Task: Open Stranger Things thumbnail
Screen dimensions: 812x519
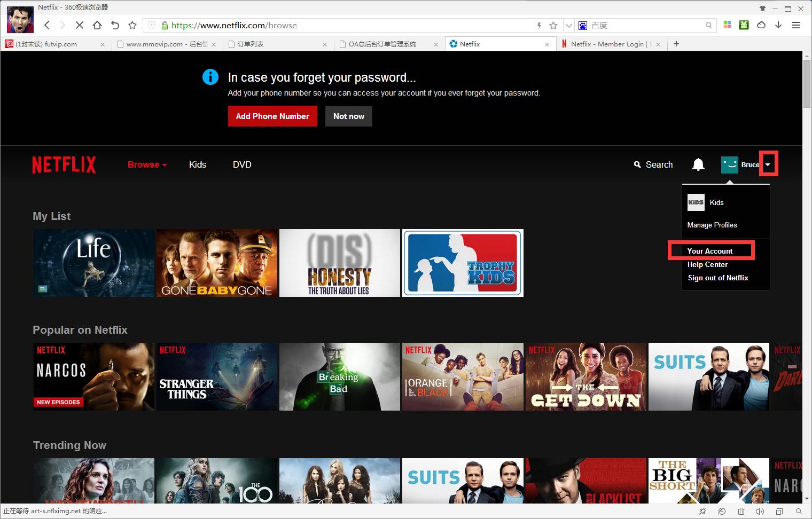Action: (x=217, y=376)
